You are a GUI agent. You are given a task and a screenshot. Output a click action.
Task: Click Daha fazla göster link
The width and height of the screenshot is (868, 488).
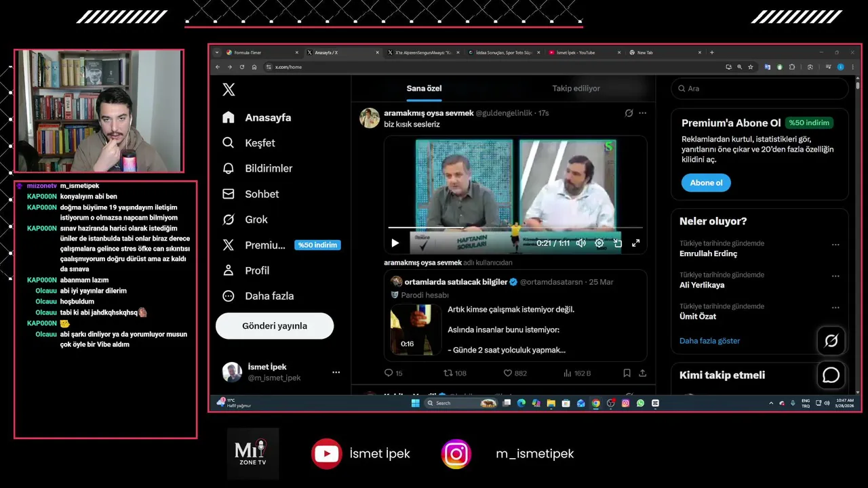coord(709,341)
